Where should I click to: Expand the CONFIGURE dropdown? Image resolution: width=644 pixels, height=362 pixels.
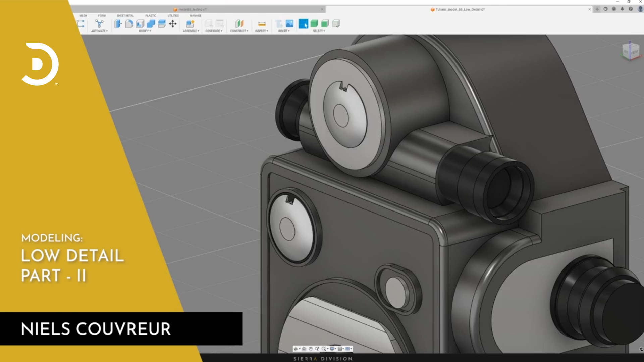click(x=214, y=31)
